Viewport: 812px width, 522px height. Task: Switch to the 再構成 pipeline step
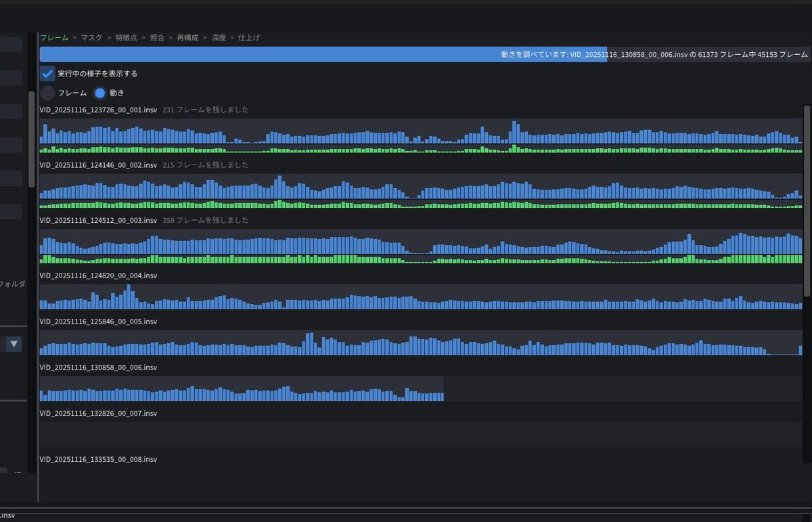(188, 38)
